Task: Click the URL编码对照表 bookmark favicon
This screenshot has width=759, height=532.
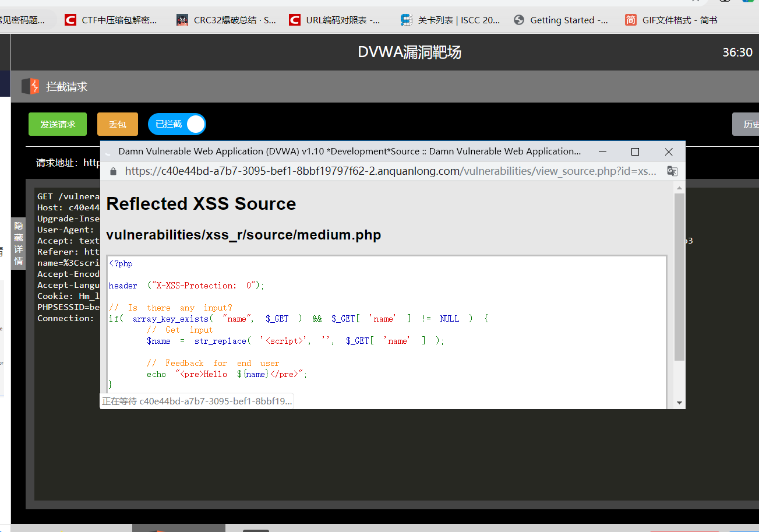Action: (295, 20)
